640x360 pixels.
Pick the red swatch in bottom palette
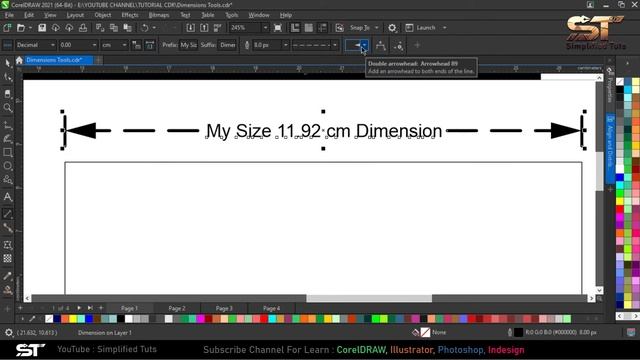click(264, 319)
